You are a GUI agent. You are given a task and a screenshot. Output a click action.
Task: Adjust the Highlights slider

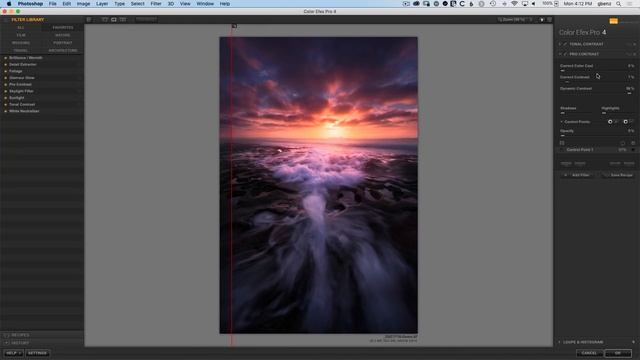point(618,113)
